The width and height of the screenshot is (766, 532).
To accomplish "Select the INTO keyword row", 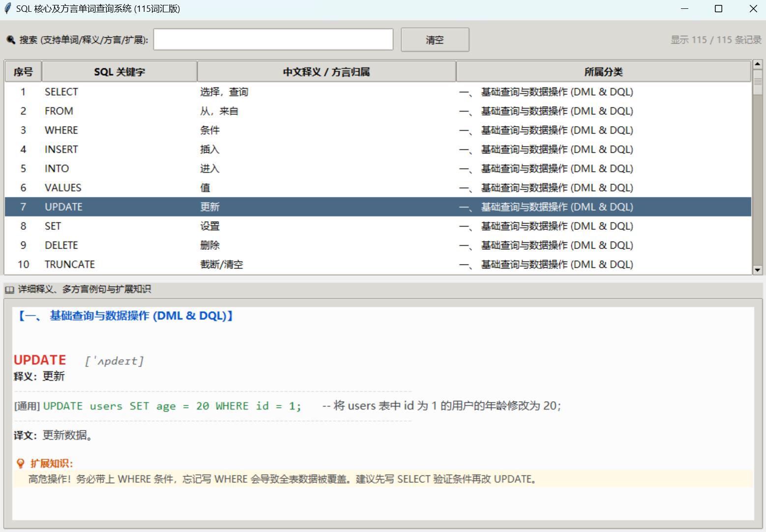I will click(378, 169).
